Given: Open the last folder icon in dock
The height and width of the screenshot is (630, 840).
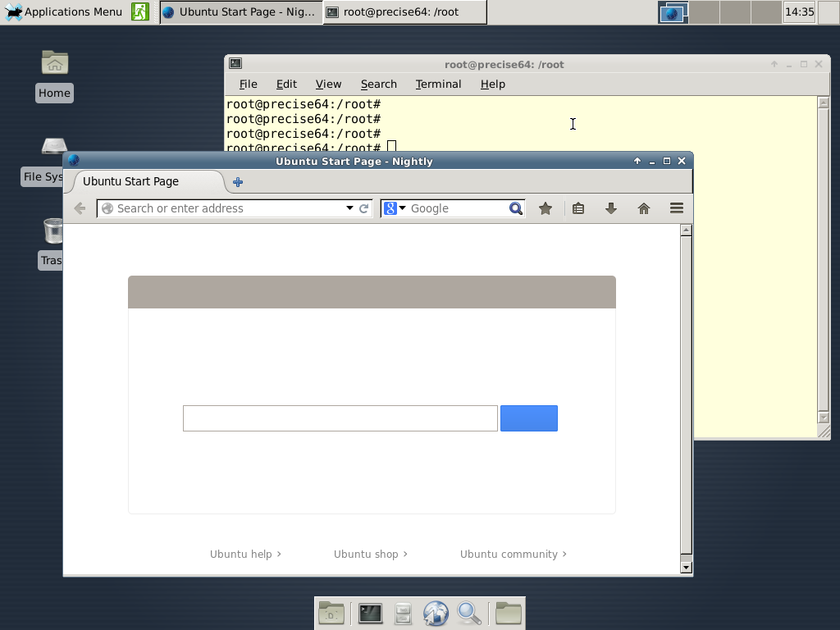Looking at the screenshot, I should pos(509,614).
